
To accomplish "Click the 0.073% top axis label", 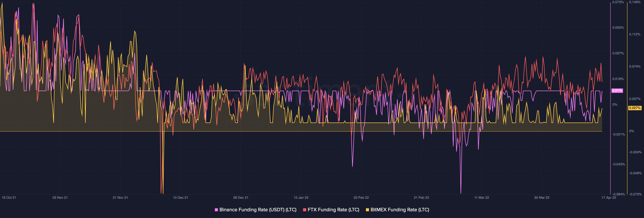I will point(618,2).
